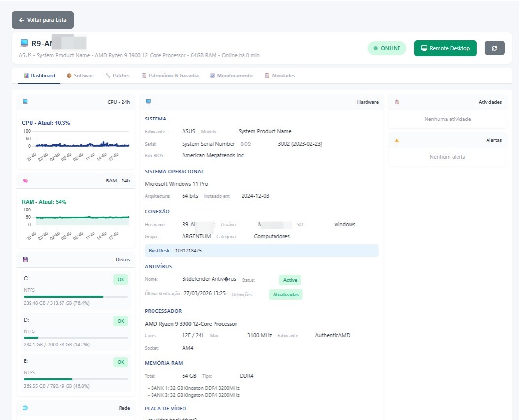Click the Discos floppy disk icon
519x420 pixels.
click(25, 260)
